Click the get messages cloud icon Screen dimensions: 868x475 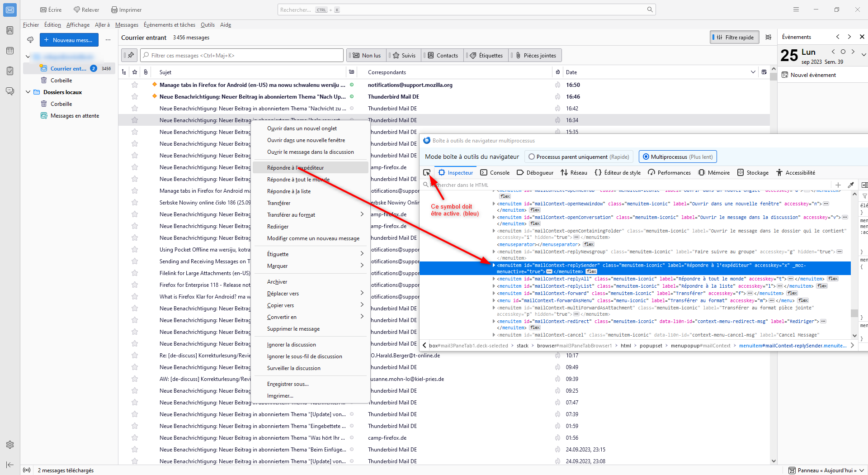(30, 40)
